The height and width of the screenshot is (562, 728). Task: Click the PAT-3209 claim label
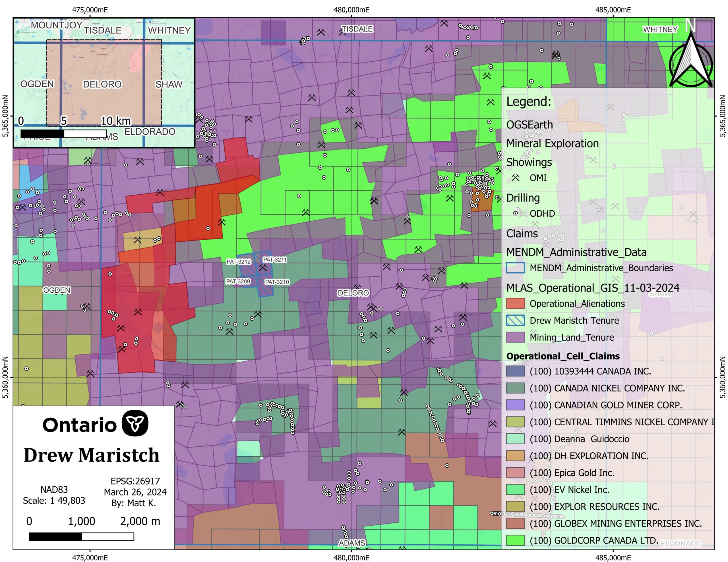pos(238,282)
